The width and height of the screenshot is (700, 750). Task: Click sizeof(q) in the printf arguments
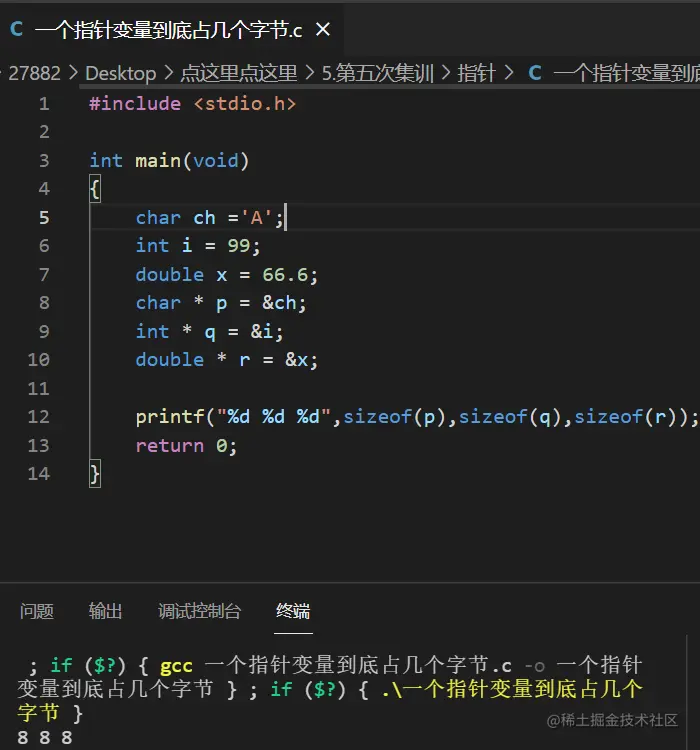[x=510, y=417]
